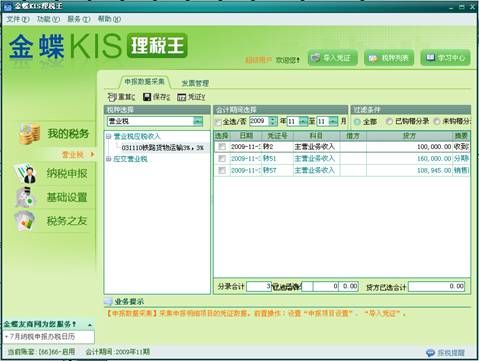This screenshot has width=479, height=361.
Task: Open the 帮助 menu
Action: (x=109, y=19)
